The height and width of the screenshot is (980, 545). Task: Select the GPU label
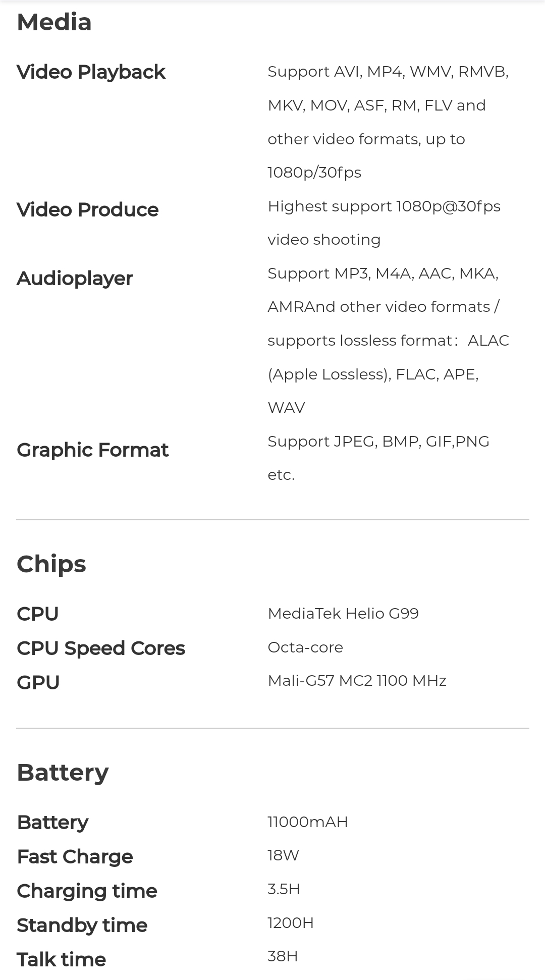[x=38, y=683]
